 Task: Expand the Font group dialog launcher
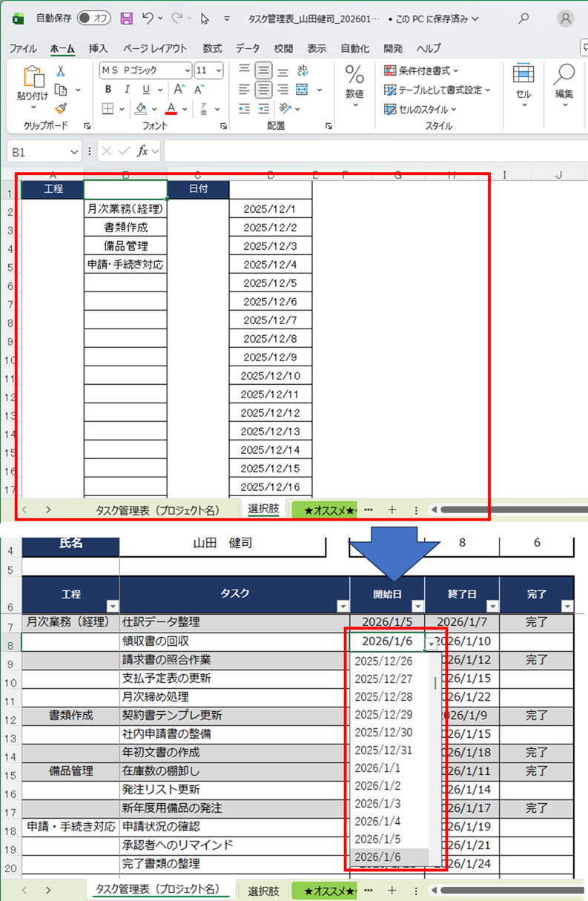pyautogui.click(x=224, y=127)
